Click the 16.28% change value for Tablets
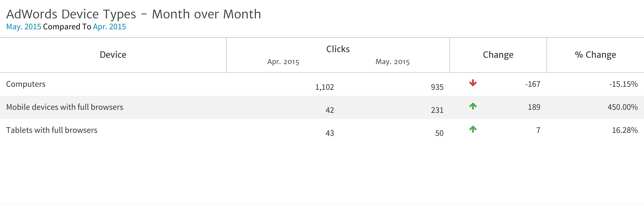 (625, 130)
